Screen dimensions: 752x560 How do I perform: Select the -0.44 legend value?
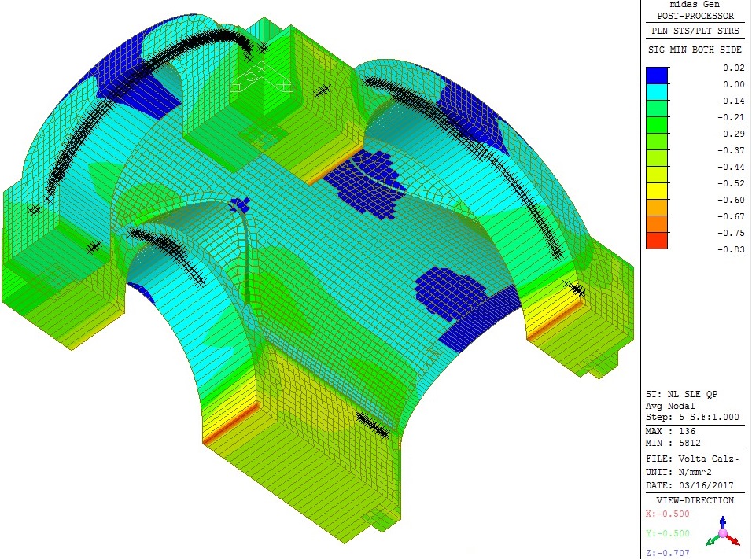pyautogui.click(x=731, y=167)
